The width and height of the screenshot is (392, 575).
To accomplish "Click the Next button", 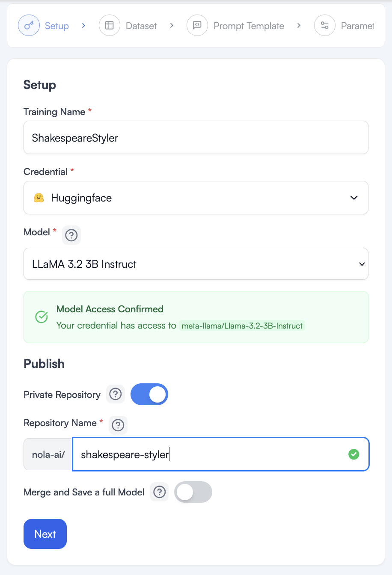I will tap(45, 534).
